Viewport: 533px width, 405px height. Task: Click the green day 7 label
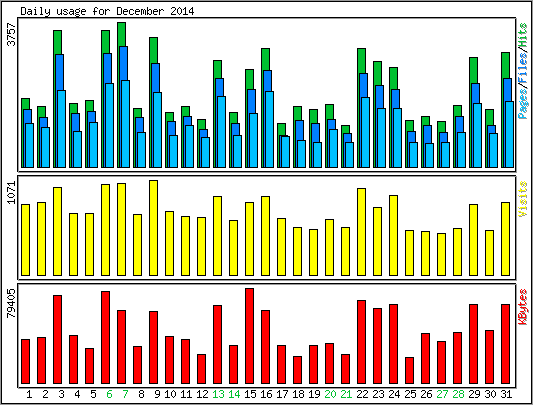[x=125, y=394]
